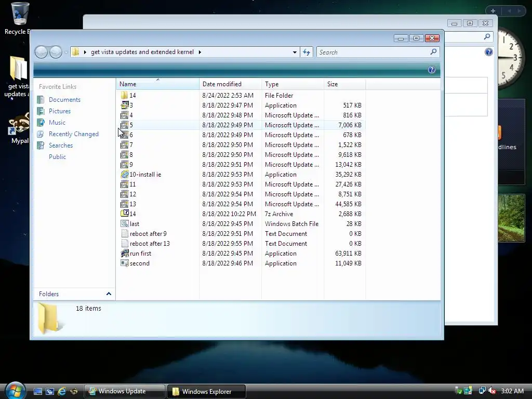Click the 'get vista updates' desktop folder
Viewport: 532px width, 399px height.
point(18,76)
